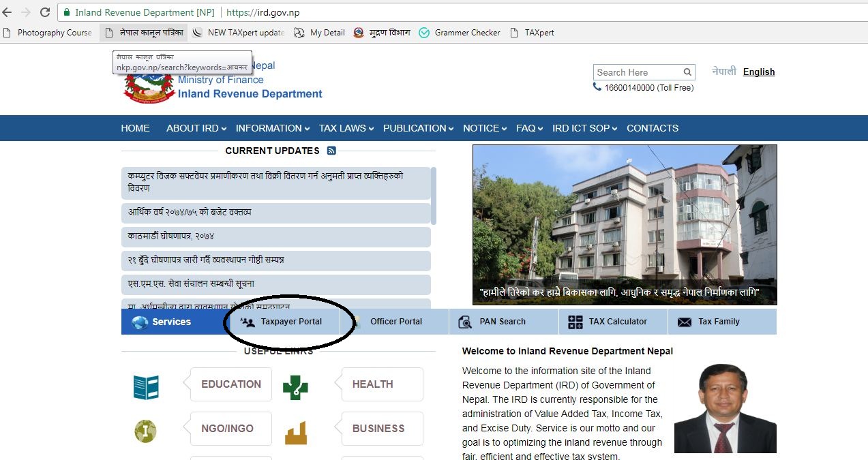The width and height of the screenshot is (868, 460).
Task: Open the My Detail bookmark
Action: [320, 33]
